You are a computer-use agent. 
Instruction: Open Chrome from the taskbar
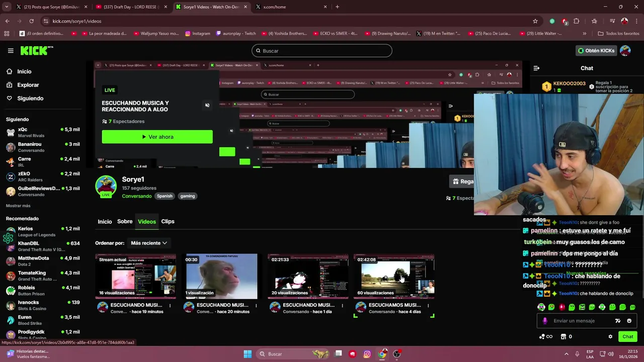[x=382, y=354]
